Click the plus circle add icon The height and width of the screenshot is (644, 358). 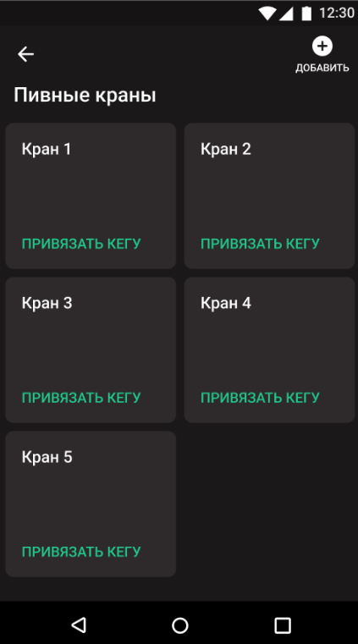(322, 46)
